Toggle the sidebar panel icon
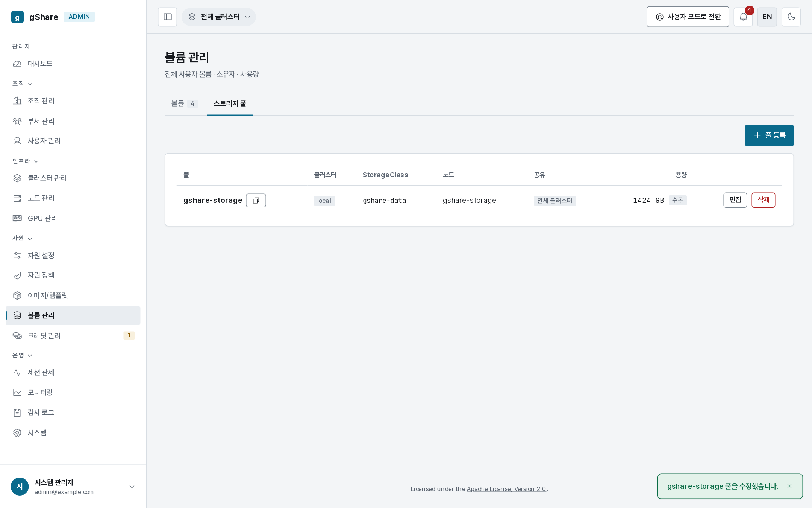The image size is (812, 508). click(x=167, y=17)
